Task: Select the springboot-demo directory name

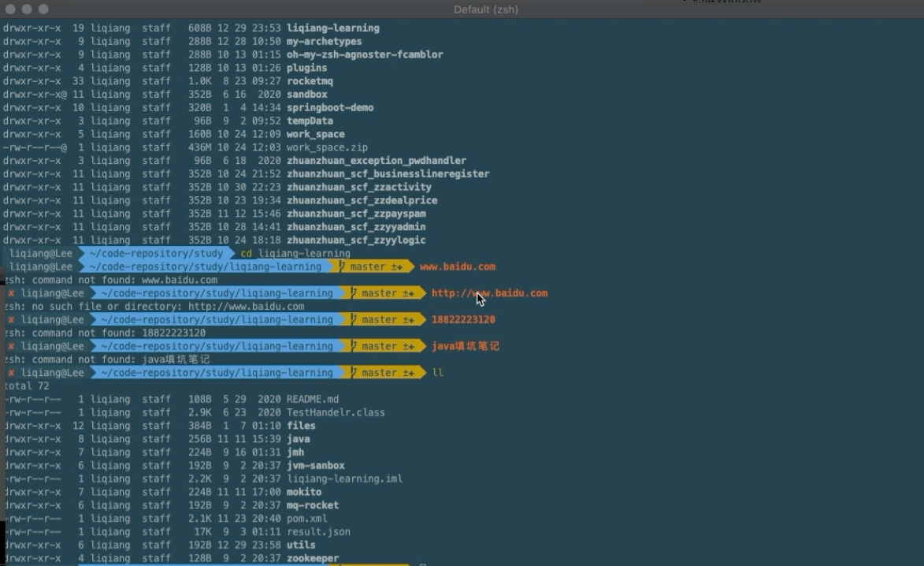Action: (x=330, y=108)
